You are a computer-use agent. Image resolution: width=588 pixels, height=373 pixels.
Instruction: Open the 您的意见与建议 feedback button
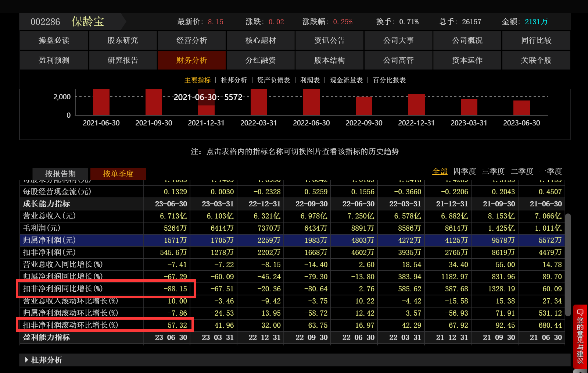pyautogui.click(x=580, y=336)
